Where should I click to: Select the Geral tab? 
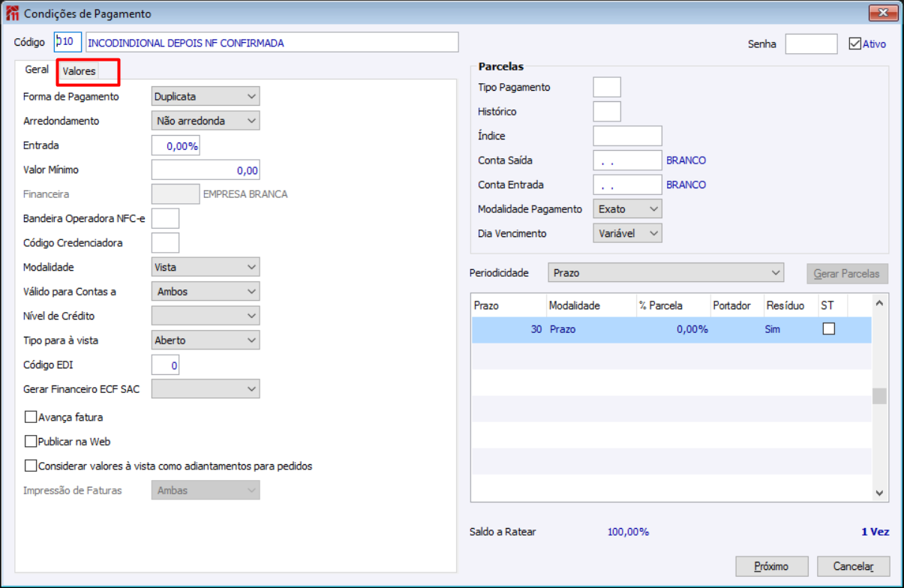pos(37,70)
